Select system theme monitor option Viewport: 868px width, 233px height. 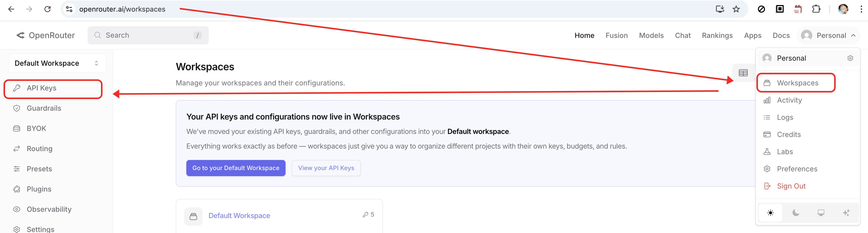(x=821, y=213)
